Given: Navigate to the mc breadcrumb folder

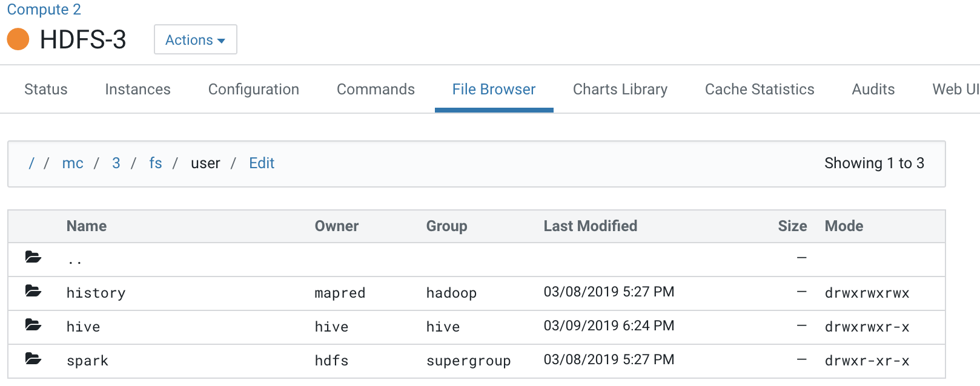Looking at the screenshot, I should tap(73, 163).
